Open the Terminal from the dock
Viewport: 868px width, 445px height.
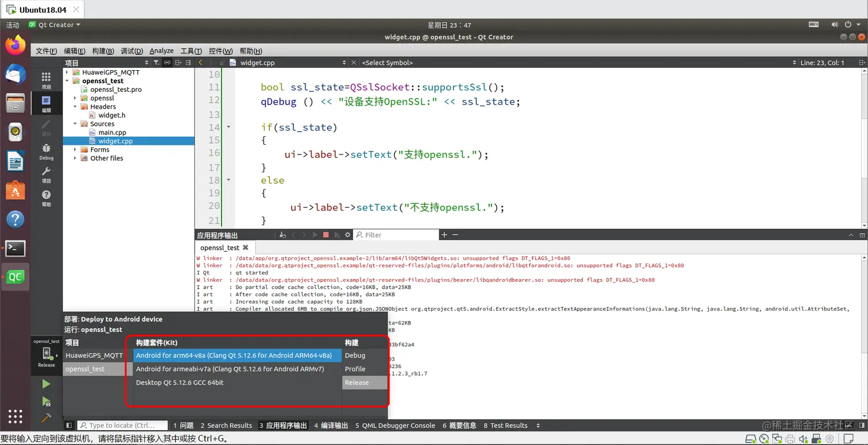15,249
